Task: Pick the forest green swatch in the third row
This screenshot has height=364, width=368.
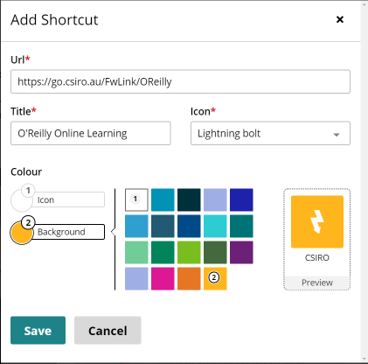Action: tap(215, 252)
